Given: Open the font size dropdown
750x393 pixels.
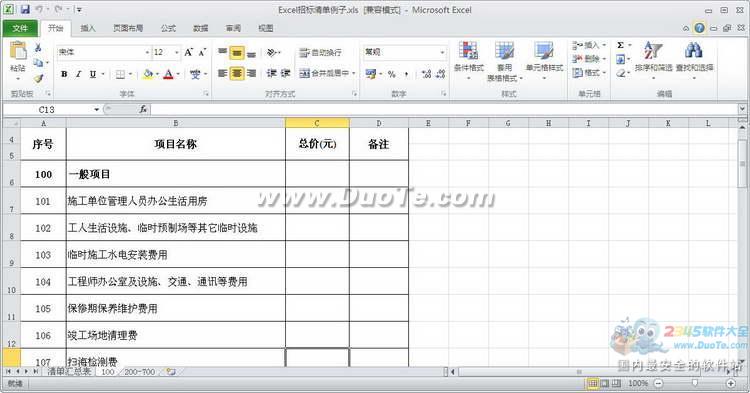Looking at the screenshot, I should coord(176,52).
